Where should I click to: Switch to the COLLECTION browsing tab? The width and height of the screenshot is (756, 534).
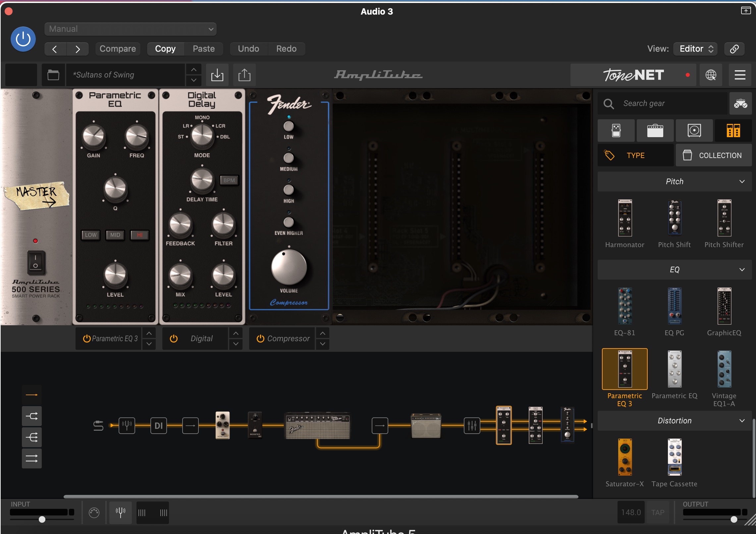coord(714,155)
